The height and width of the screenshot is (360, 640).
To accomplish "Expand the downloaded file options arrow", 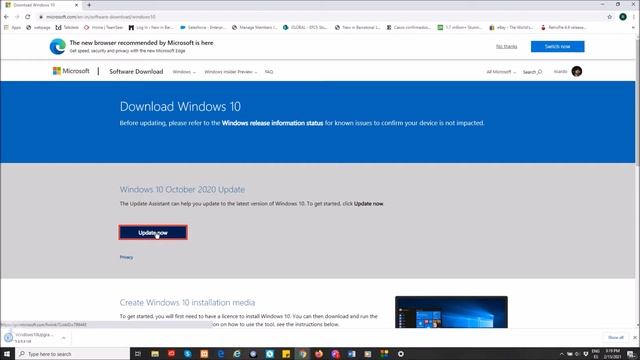I will pyautogui.click(x=64, y=338).
